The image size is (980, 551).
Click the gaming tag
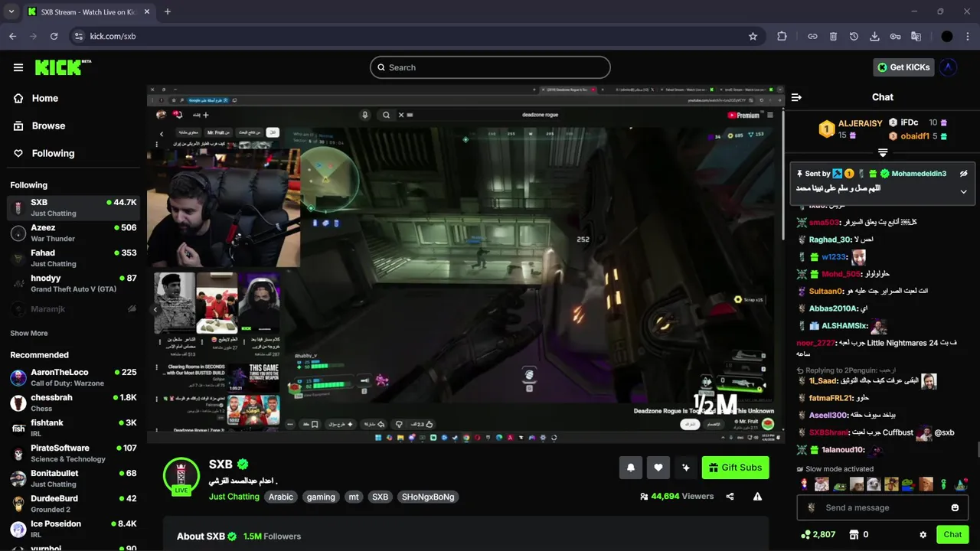point(321,497)
